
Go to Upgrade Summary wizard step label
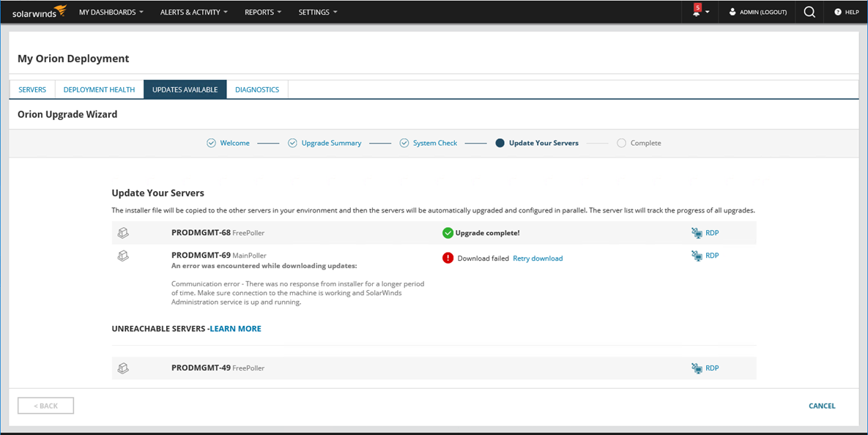(x=331, y=143)
